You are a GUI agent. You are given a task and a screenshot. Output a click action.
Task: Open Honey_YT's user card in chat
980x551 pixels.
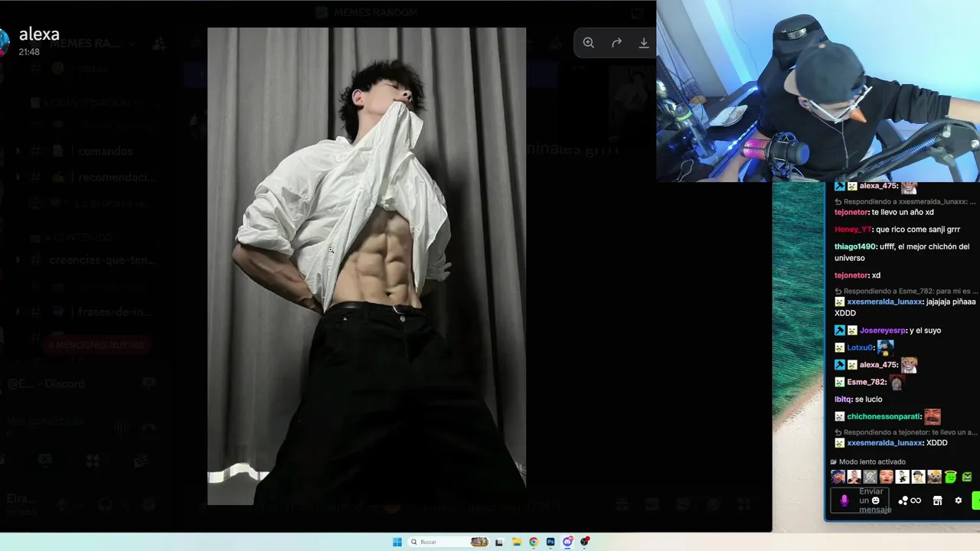853,230
